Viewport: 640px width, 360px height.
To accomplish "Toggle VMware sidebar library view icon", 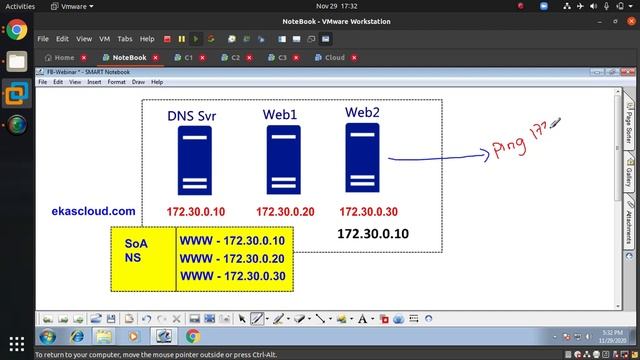I will (x=282, y=39).
